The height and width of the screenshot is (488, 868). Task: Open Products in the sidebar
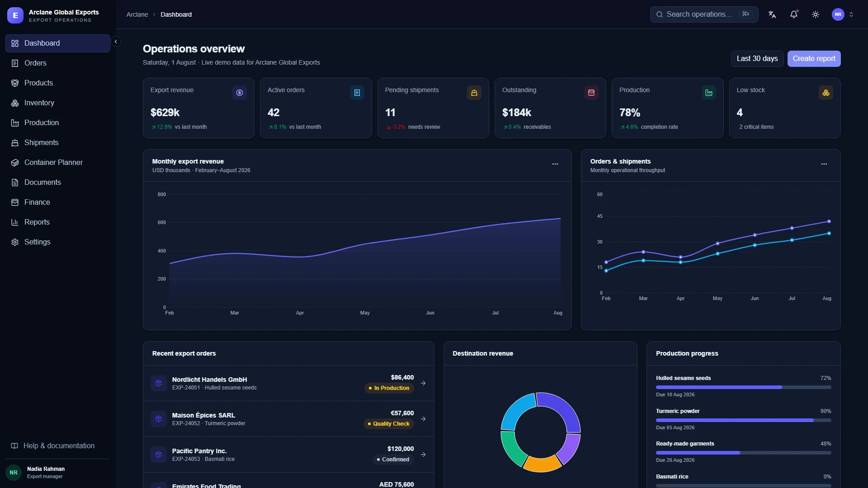pyautogui.click(x=58, y=83)
